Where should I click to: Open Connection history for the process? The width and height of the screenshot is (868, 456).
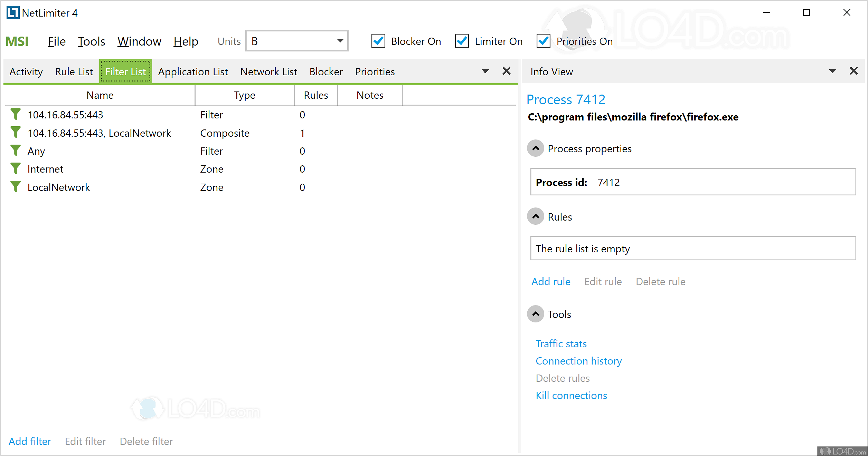pyautogui.click(x=578, y=361)
